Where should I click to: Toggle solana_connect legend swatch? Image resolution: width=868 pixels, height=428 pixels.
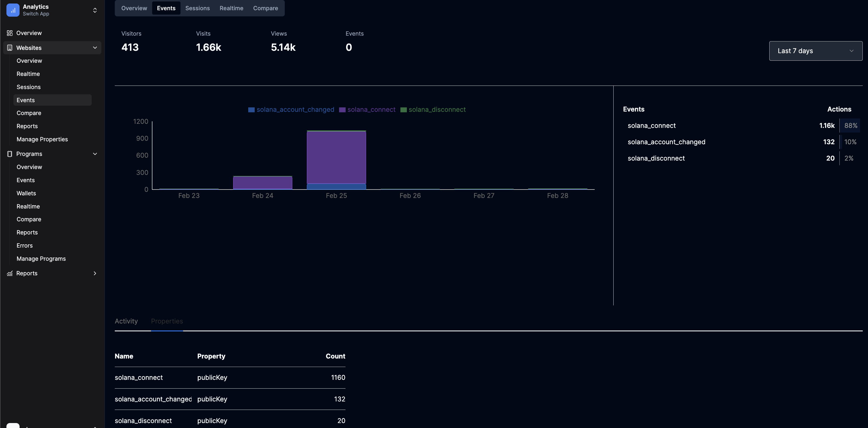coord(342,110)
